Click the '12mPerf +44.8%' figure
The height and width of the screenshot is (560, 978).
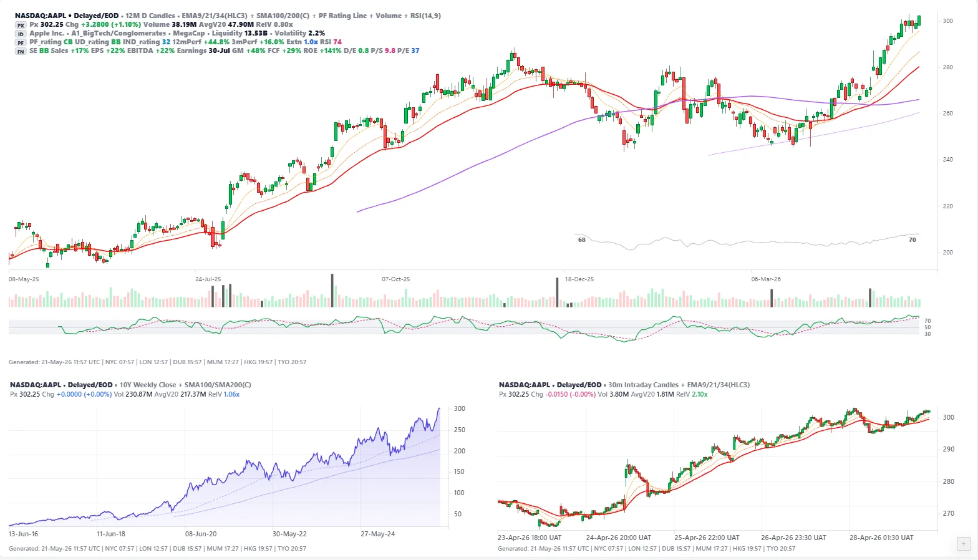coord(201,42)
